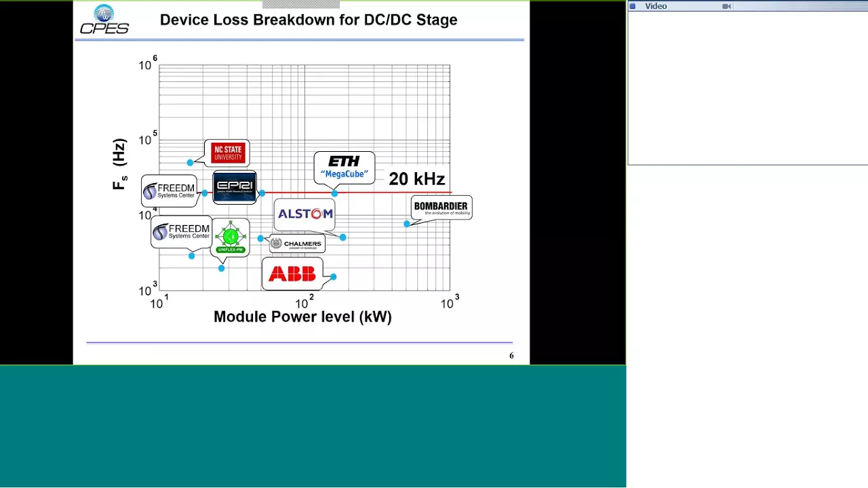The height and width of the screenshot is (488, 868).
Task: Click the red ABB logo
Action: tap(292, 274)
